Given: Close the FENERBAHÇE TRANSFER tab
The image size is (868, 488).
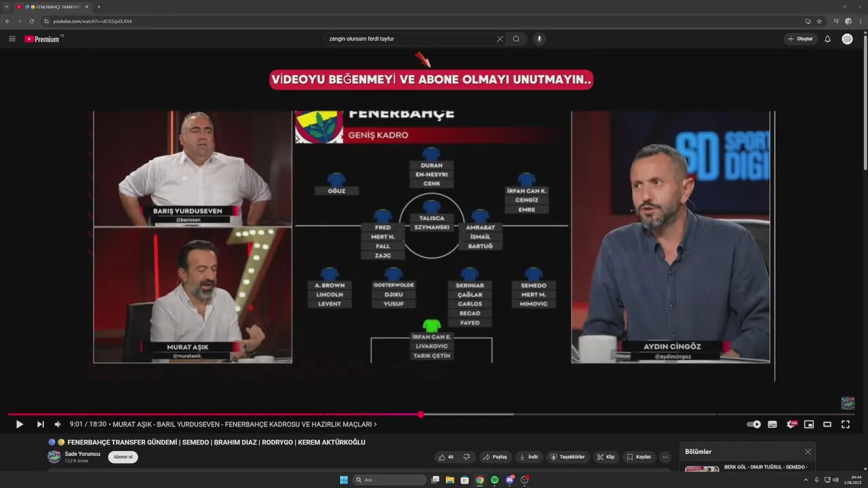Looking at the screenshot, I should tap(87, 7).
